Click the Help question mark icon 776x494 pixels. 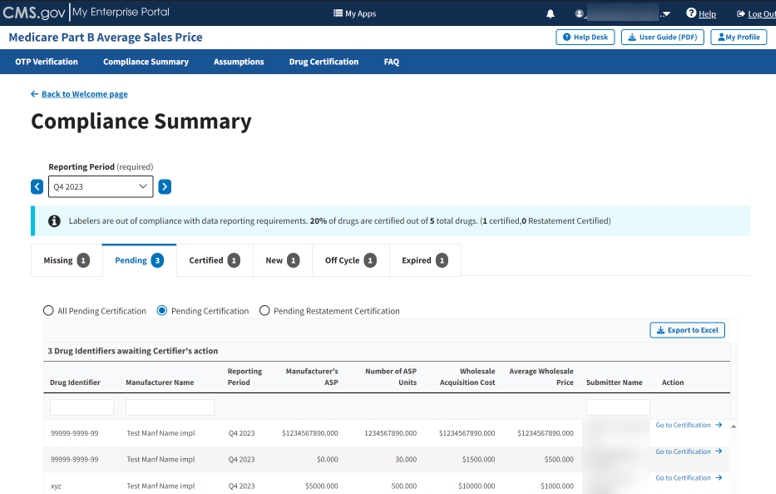pos(691,13)
